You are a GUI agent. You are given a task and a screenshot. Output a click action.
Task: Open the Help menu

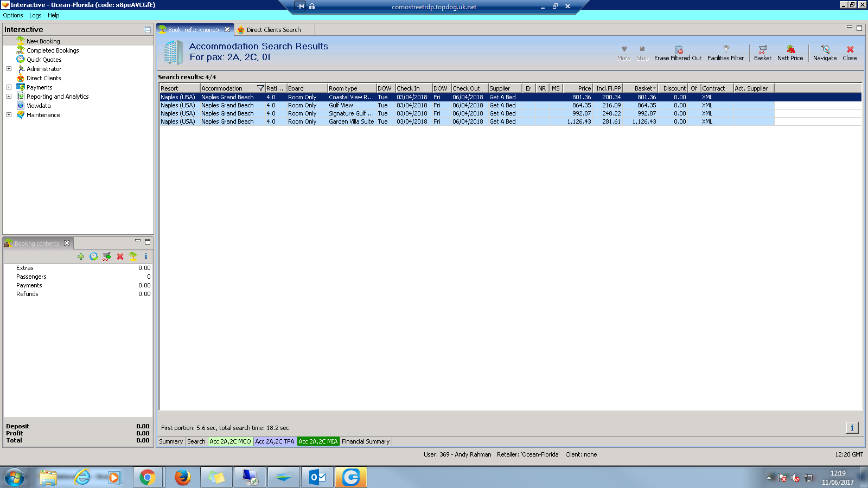point(53,15)
